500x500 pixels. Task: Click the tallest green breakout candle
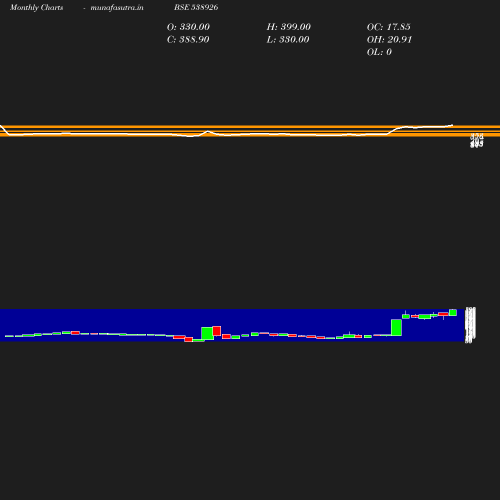coord(396,327)
